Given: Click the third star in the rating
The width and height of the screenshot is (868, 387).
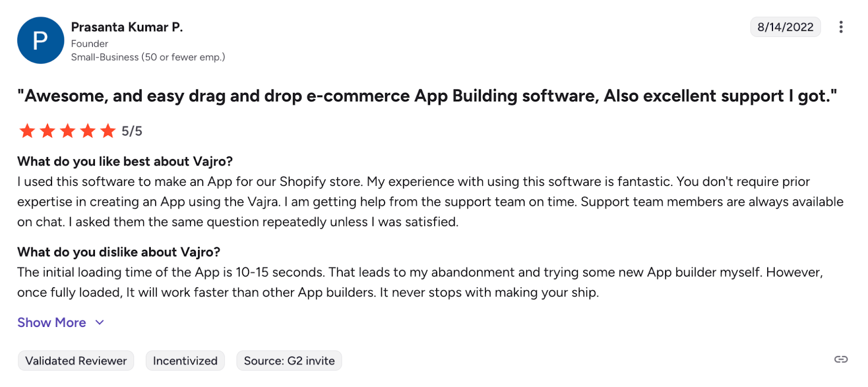Looking at the screenshot, I should click(x=67, y=131).
